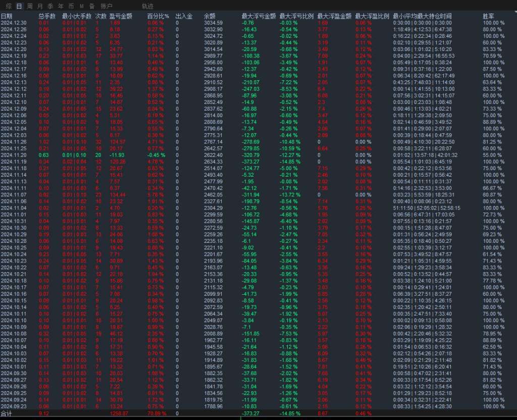Click the 余额 column header
The width and height of the screenshot is (517, 420).
tap(210, 16)
